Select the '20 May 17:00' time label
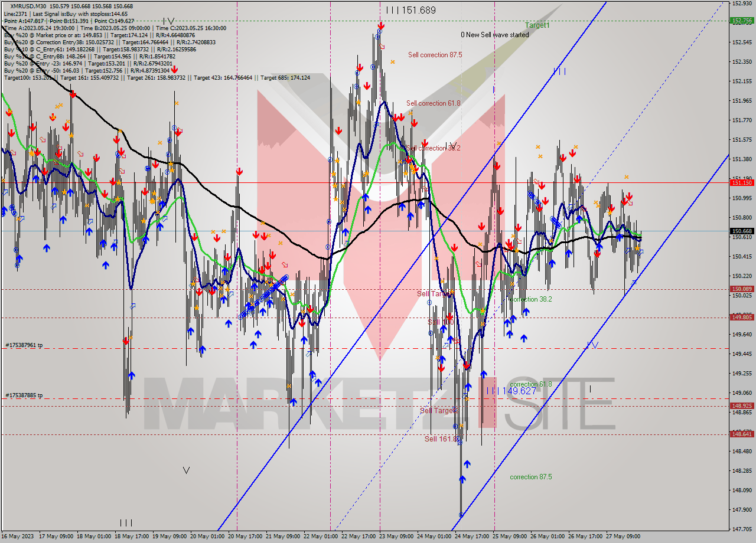 tap(245, 537)
